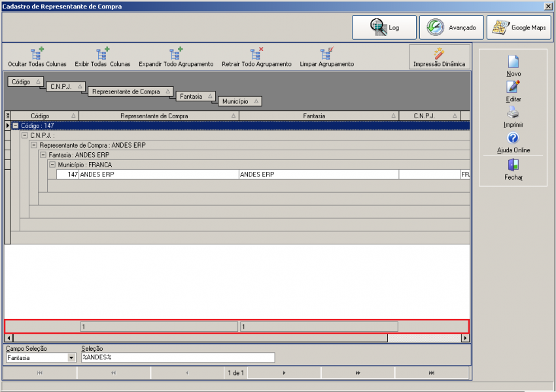The image size is (556, 392).
Task: Go to the first record
Action: tap(40, 372)
